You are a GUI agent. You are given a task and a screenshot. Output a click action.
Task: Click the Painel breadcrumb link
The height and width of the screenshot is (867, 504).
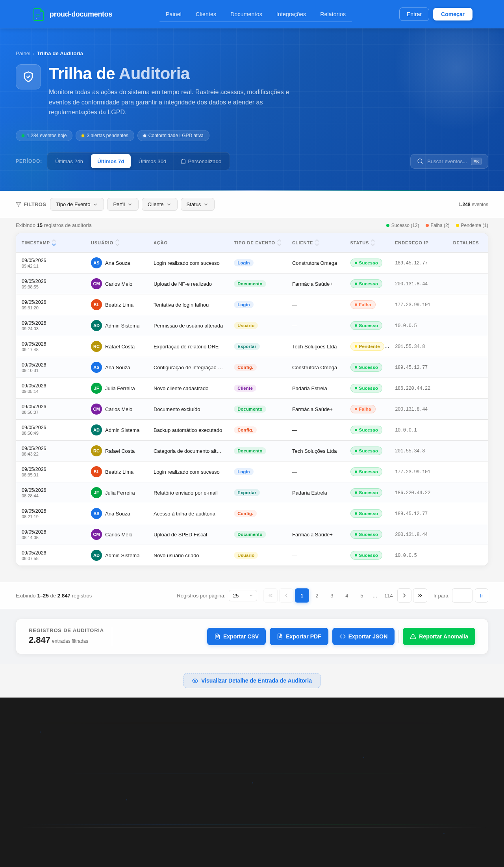point(23,54)
